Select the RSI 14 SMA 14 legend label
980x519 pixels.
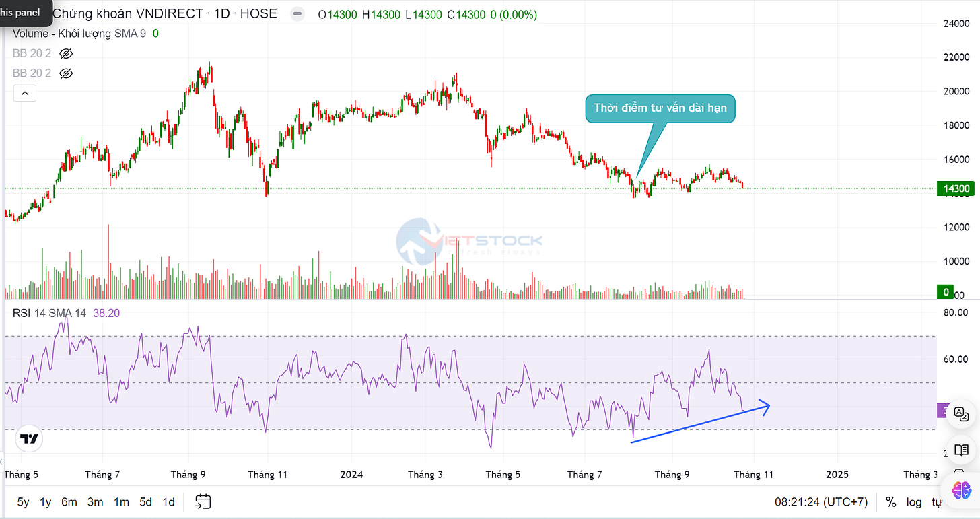[50, 313]
